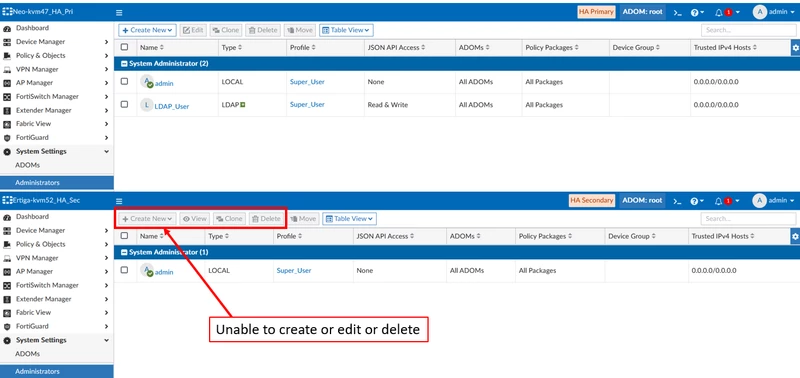Open CLI console icon in HA Secondary header
This screenshot has height=378, width=800.
[677, 201]
